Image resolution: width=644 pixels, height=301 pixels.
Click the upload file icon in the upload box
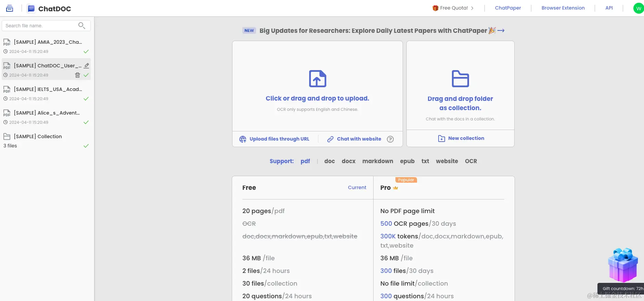coord(317,79)
